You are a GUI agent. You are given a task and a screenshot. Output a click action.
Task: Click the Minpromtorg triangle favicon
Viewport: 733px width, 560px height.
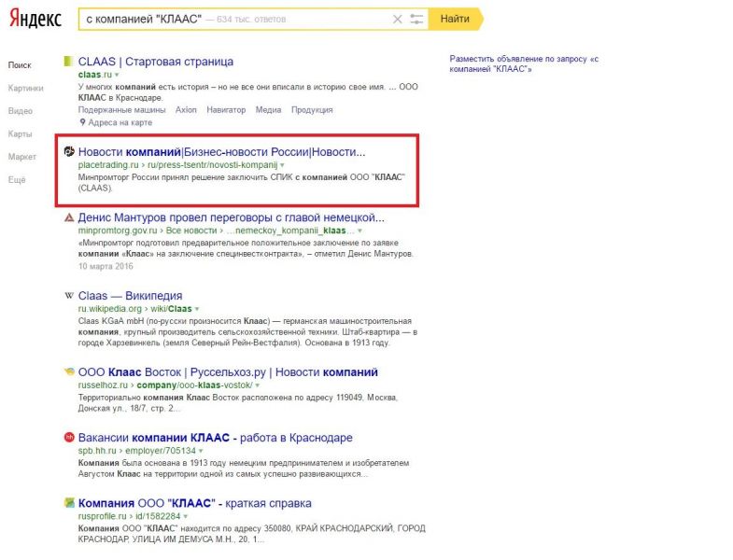68,217
